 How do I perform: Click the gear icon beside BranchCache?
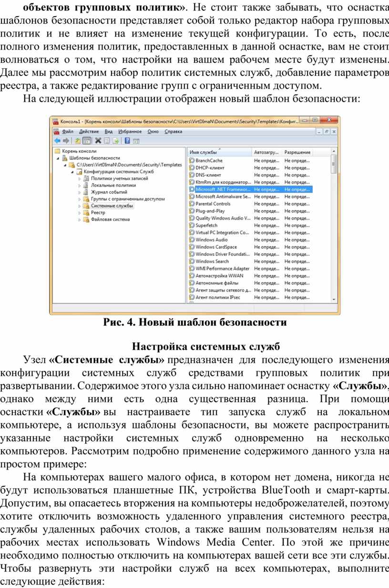point(192,161)
